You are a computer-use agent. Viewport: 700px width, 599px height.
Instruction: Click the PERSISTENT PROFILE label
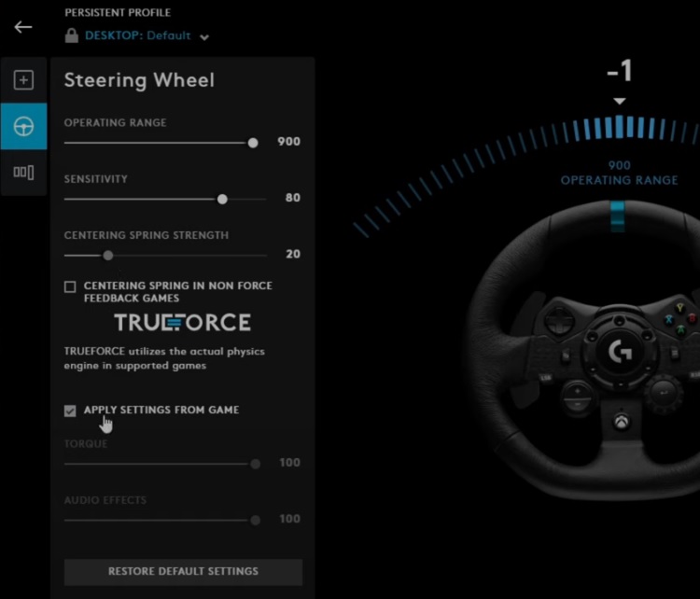click(x=118, y=12)
